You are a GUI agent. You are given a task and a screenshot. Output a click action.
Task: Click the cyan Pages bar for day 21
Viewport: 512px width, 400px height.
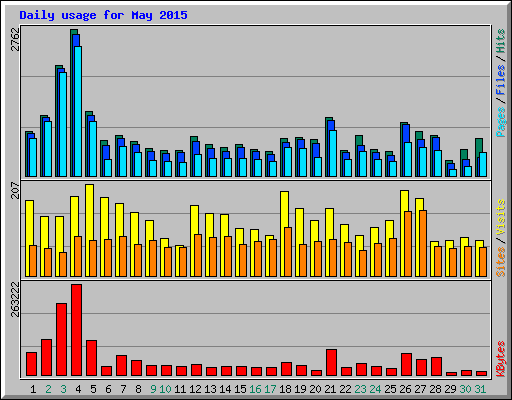click(x=333, y=153)
